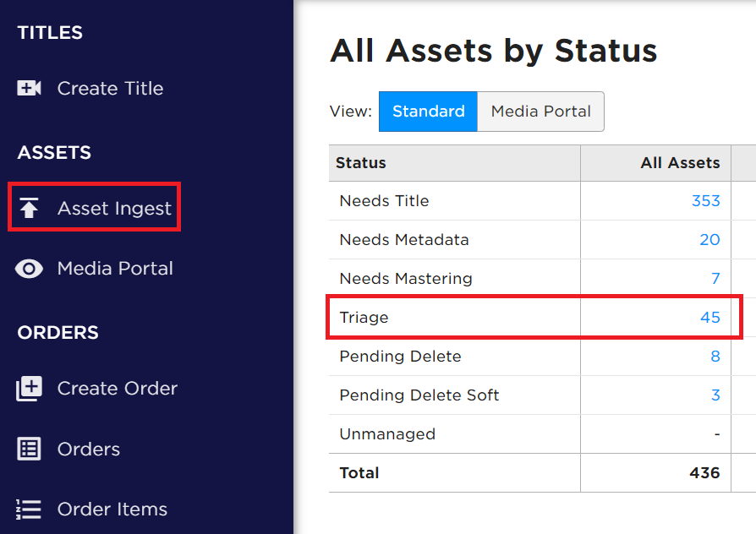Switch view to Standard

coord(428,112)
